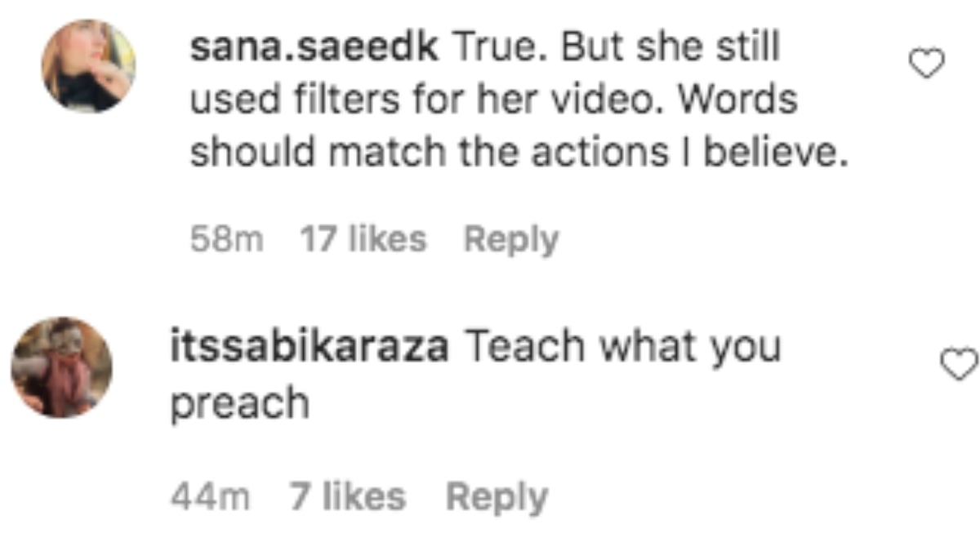This screenshot has width=980, height=551.
Task: Click the words "I believe." ending first comment
Action: click(x=773, y=152)
